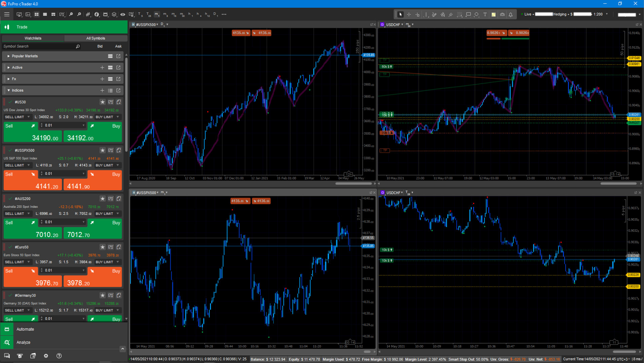Click #USSPX500 D1 chart horizontal scrollbar
This screenshot has width=644, height=363.
tap(353, 184)
